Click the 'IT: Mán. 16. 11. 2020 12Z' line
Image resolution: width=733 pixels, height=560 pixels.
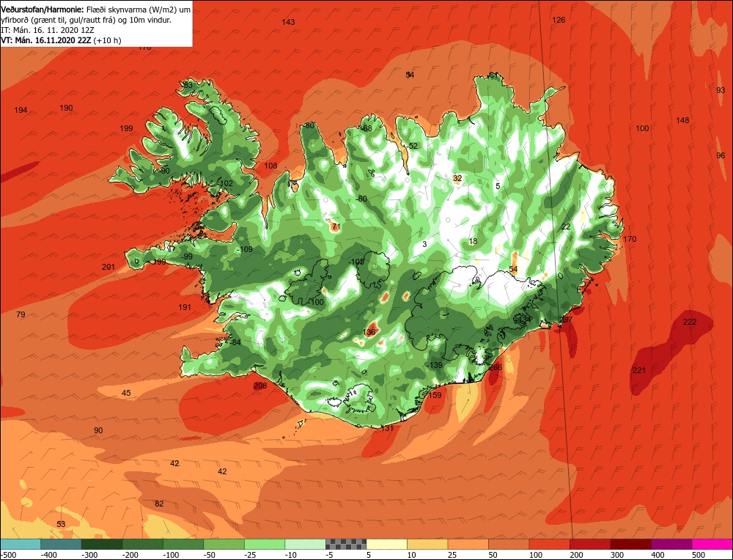coord(48,30)
